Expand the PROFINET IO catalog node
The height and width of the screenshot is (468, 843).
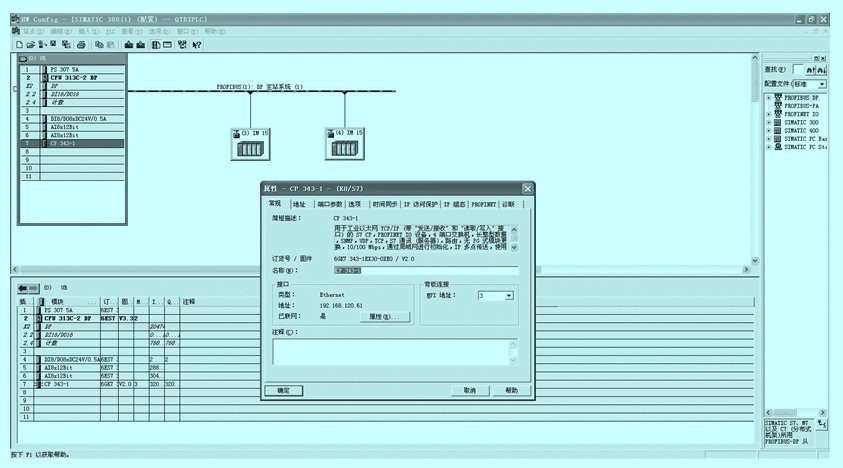[x=769, y=114]
